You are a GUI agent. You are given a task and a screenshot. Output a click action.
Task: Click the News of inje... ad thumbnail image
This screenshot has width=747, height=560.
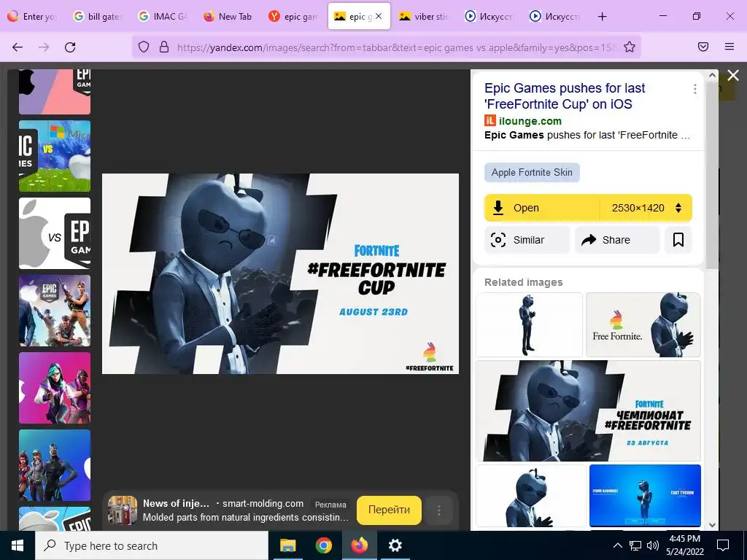123,510
